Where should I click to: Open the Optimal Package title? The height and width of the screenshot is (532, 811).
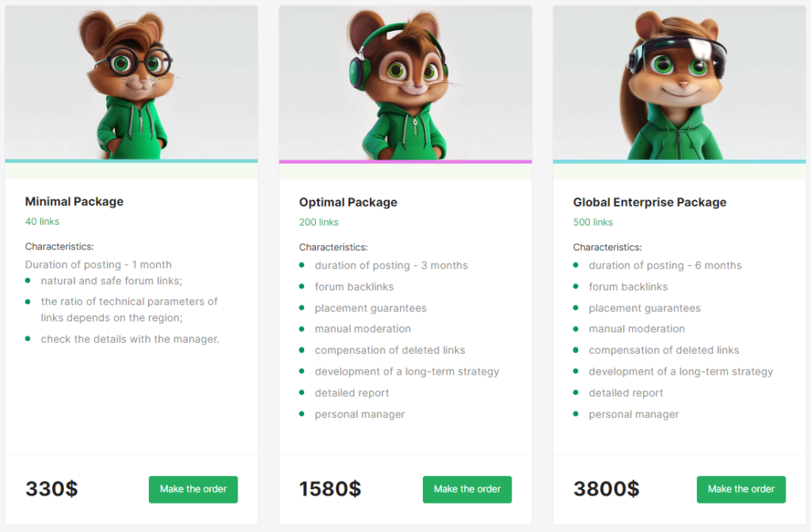tap(348, 203)
